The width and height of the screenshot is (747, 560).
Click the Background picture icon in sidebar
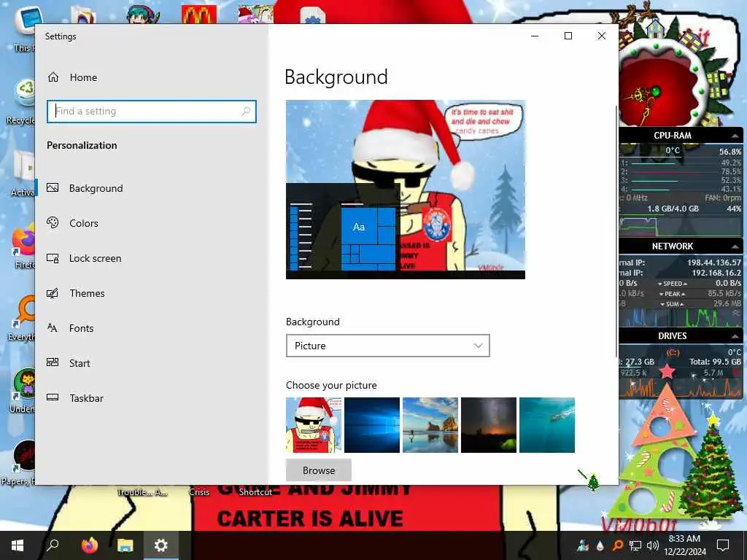(53, 187)
